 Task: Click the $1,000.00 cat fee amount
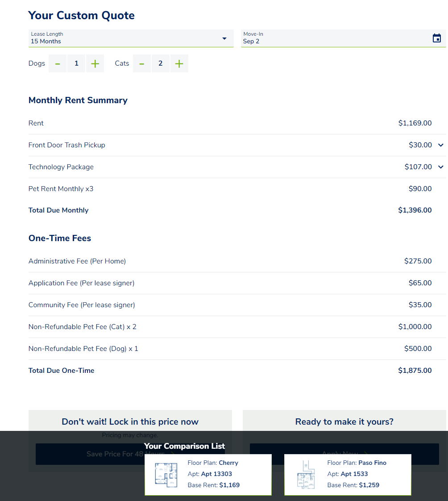(x=415, y=327)
